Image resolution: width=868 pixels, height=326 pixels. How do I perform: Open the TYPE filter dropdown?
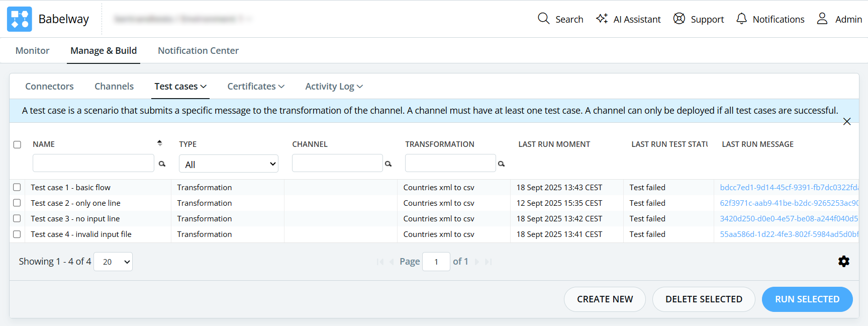(x=229, y=164)
